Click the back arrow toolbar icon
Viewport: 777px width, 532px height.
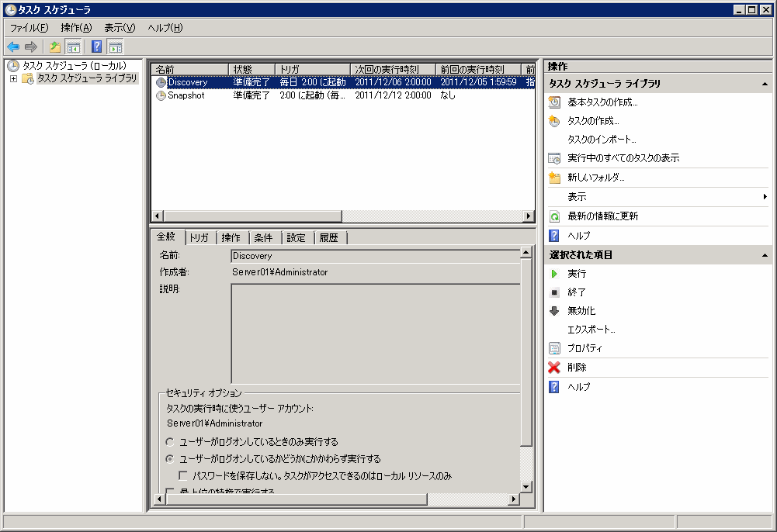click(x=13, y=47)
